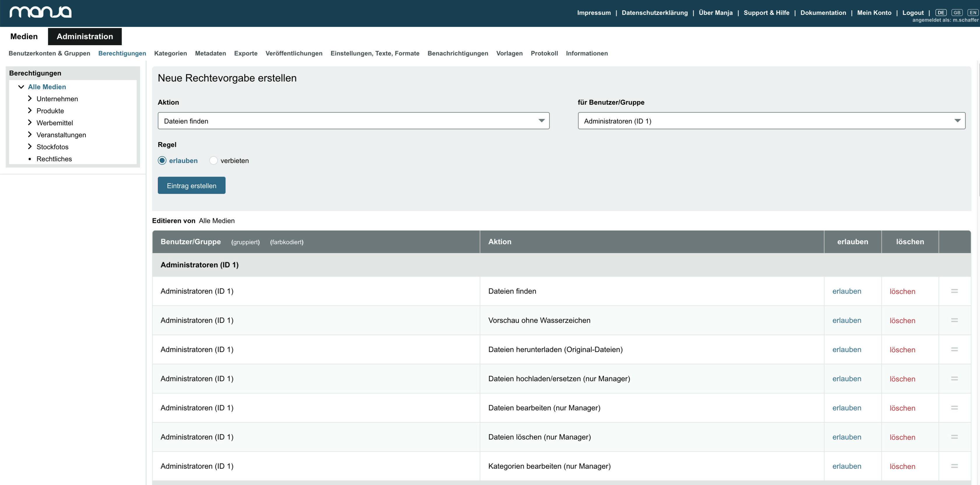The image size is (980, 485).
Task: Open Benutzerkonten & Gruppen submenu
Action: pos(50,53)
